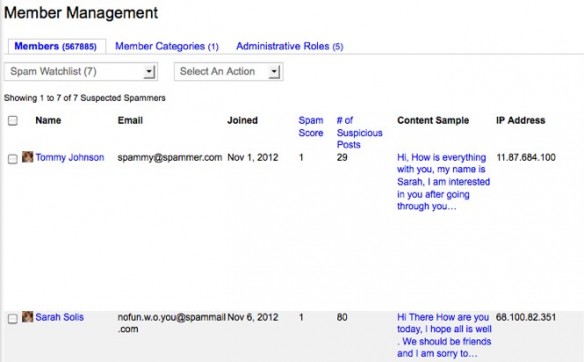Check the box for Tommy Johnson

coord(13,159)
